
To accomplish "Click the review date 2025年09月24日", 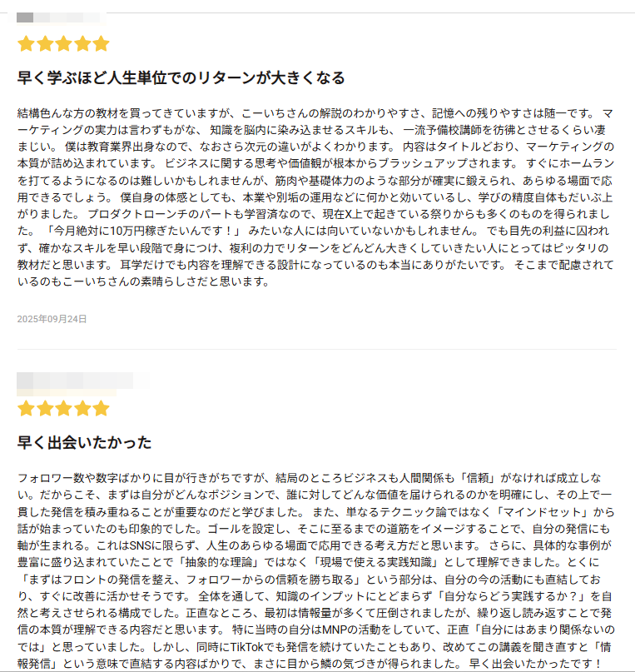I will click(52, 319).
